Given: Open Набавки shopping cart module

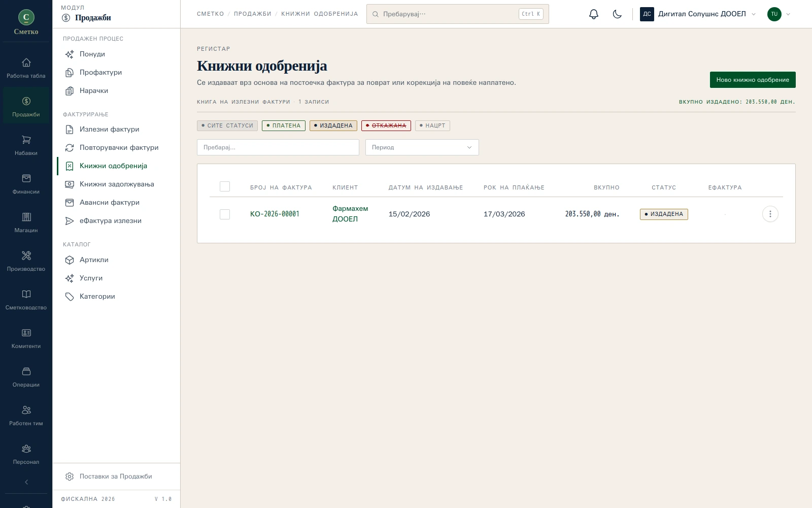Looking at the screenshot, I should point(26,145).
